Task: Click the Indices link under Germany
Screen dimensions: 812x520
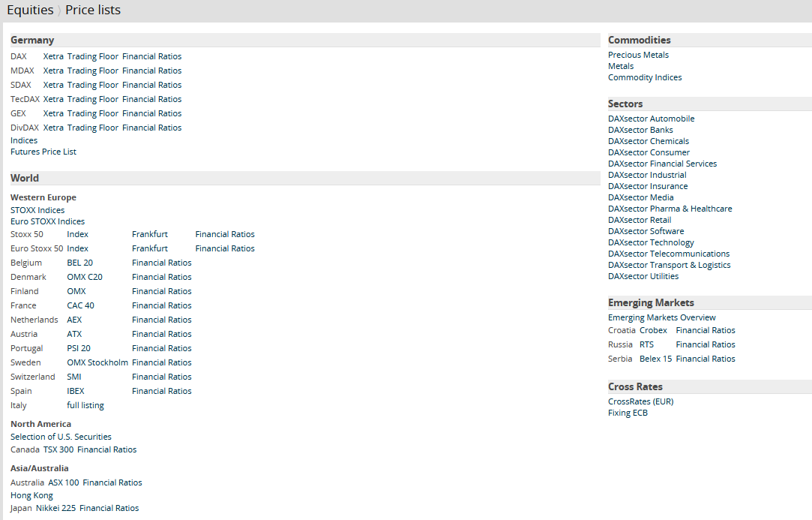Action: [24, 140]
